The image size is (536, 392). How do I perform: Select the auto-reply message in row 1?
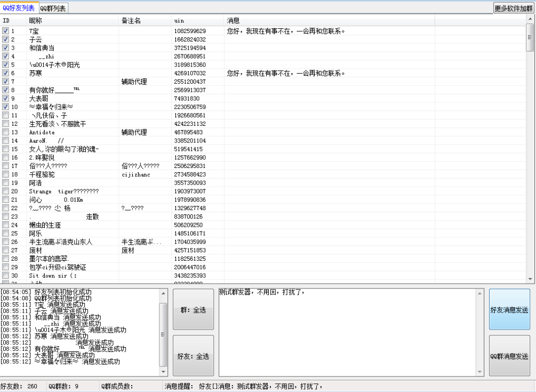(x=286, y=31)
